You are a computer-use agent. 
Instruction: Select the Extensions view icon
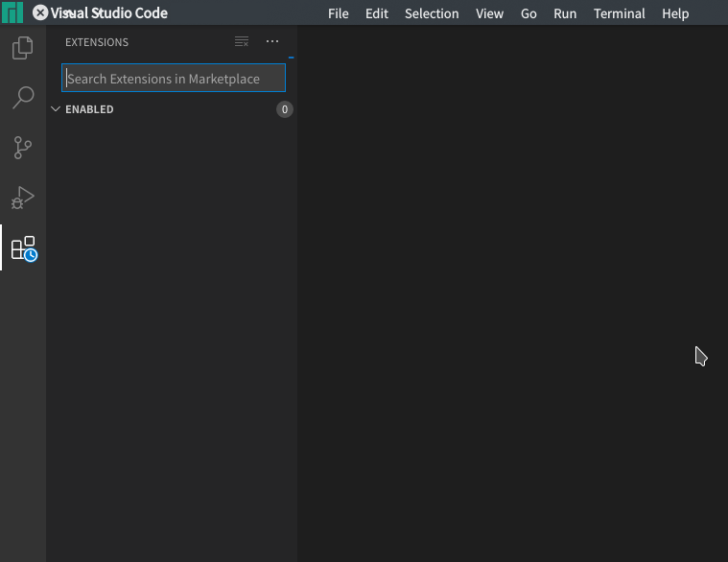pos(24,248)
